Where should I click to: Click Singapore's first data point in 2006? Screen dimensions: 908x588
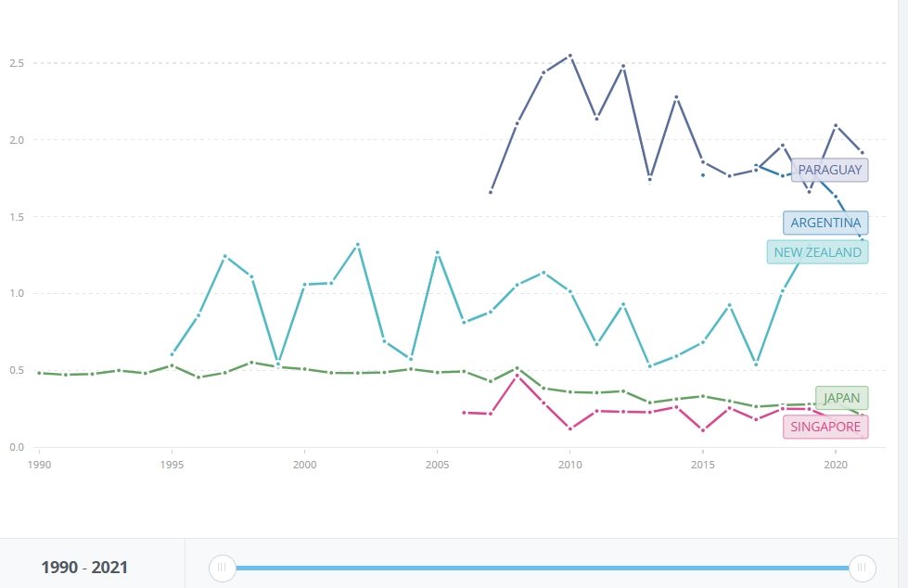coord(464,412)
